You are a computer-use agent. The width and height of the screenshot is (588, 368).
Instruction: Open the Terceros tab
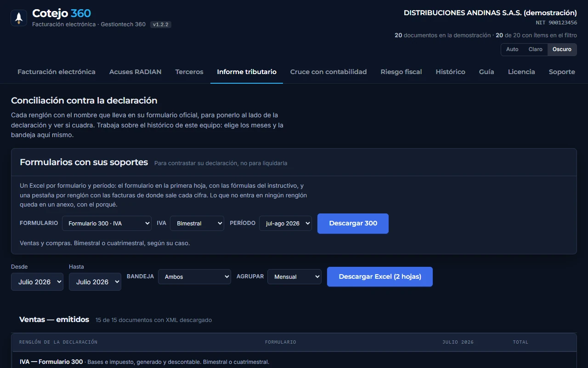189,72
